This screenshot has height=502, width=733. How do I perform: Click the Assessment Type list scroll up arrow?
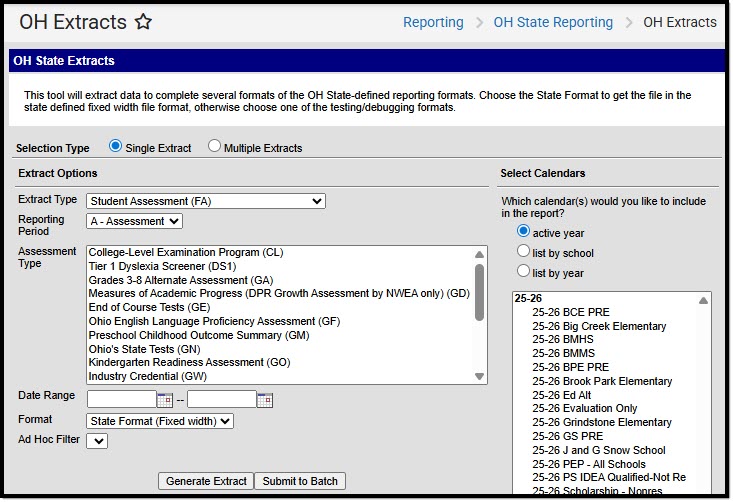[x=479, y=254]
